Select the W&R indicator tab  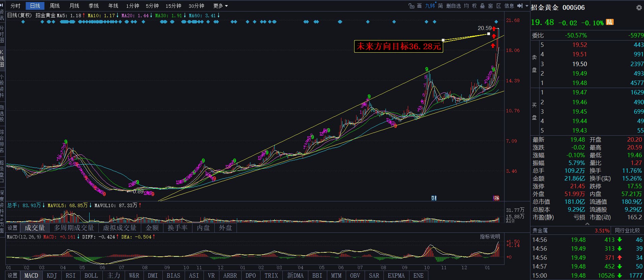click(134, 276)
